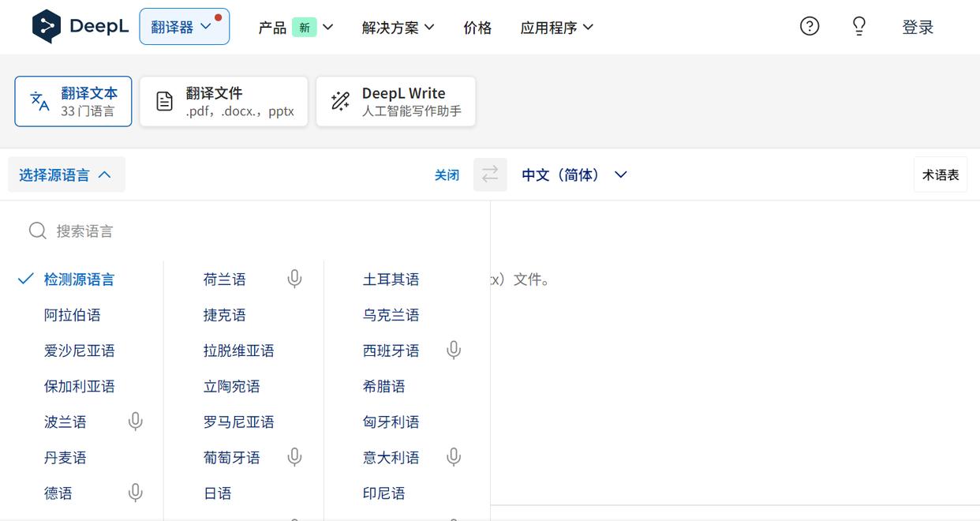Open the 翻译器 dropdown
Image resolution: width=980 pixels, height=521 pixels.
(x=184, y=27)
